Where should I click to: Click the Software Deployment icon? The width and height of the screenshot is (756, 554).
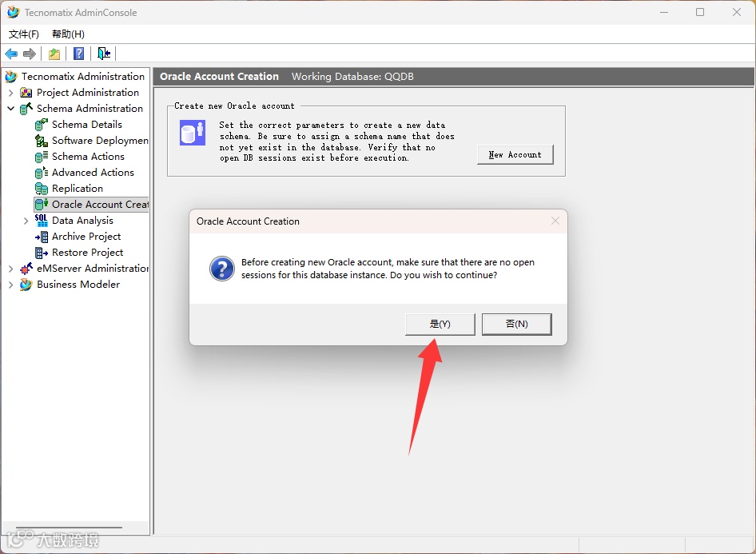click(x=42, y=141)
